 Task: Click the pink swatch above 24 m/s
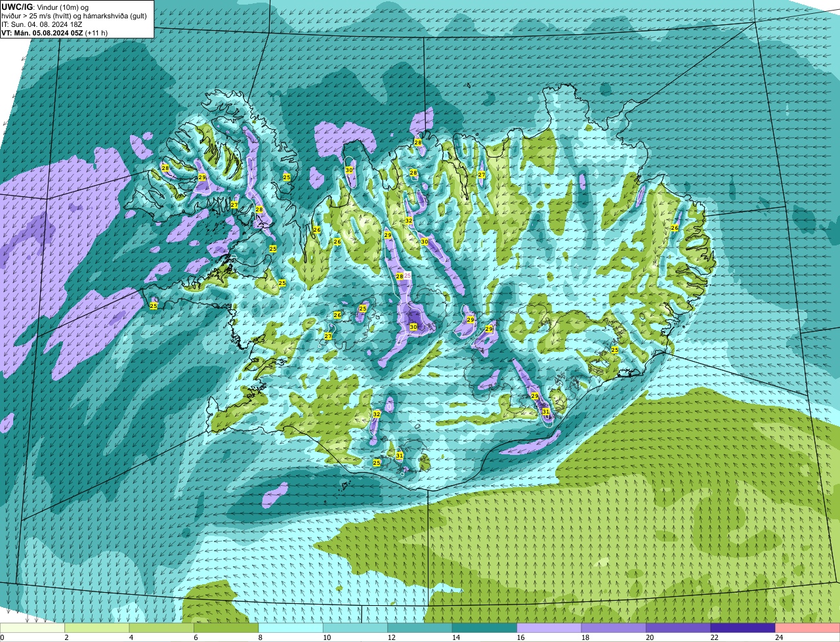(x=808, y=628)
